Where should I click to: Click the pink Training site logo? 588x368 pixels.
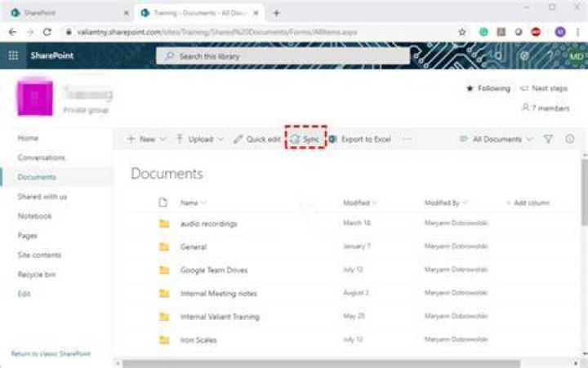[34, 96]
